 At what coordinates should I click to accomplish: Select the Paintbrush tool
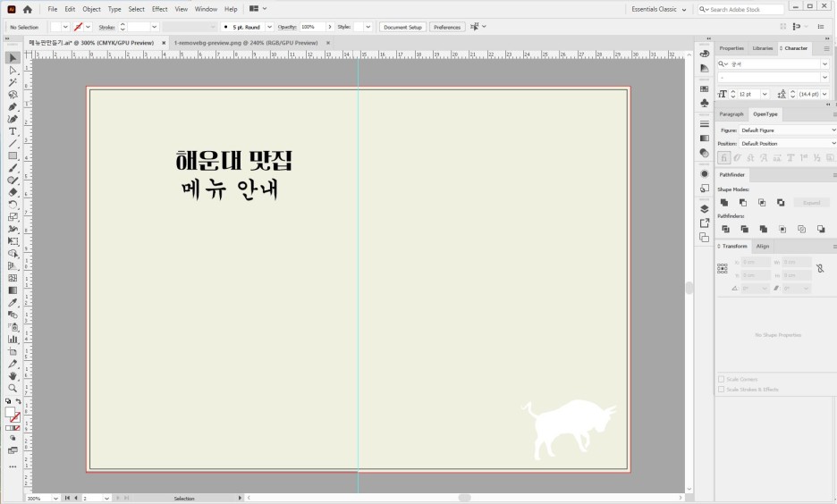13,168
